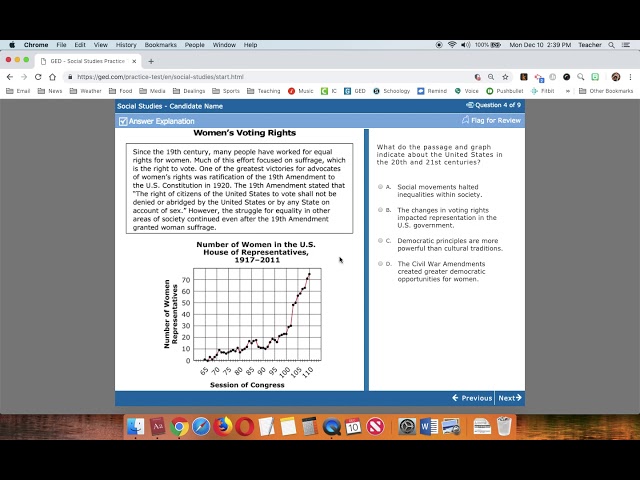Open the Remind bookmark
The width and height of the screenshot is (640, 480).
pos(432,91)
